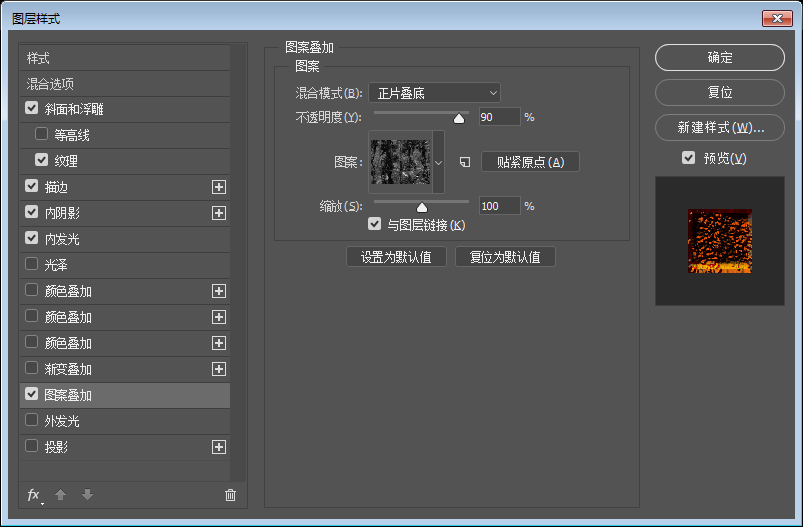Enable the 光泽 checkbox
The width and height of the screenshot is (803, 527).
(32, 264)
